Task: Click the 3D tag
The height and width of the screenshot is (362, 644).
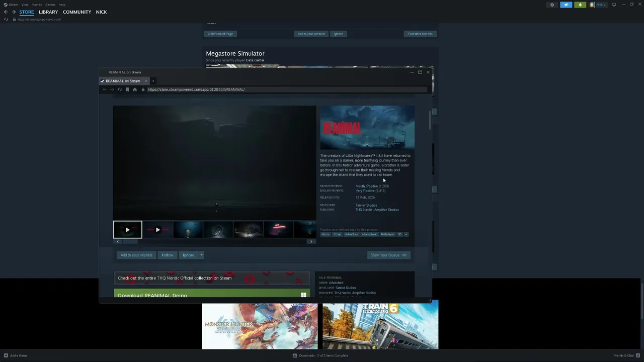Action: 400,234
